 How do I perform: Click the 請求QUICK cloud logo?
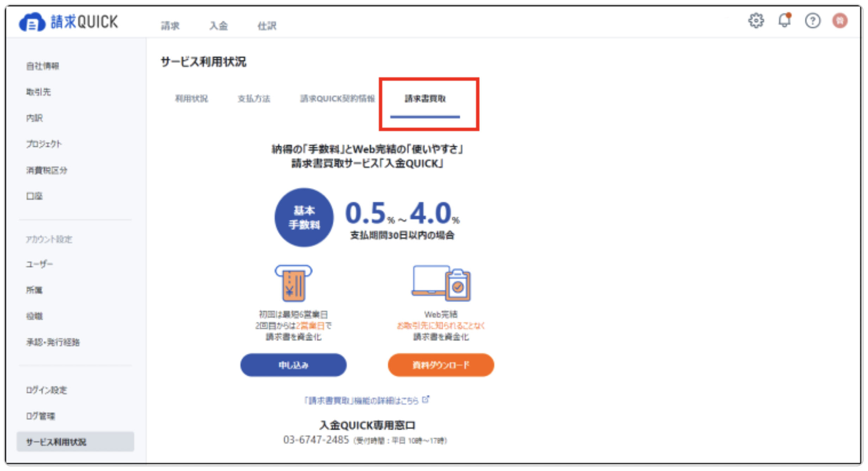pyautogui.click(x=68, y=22)
